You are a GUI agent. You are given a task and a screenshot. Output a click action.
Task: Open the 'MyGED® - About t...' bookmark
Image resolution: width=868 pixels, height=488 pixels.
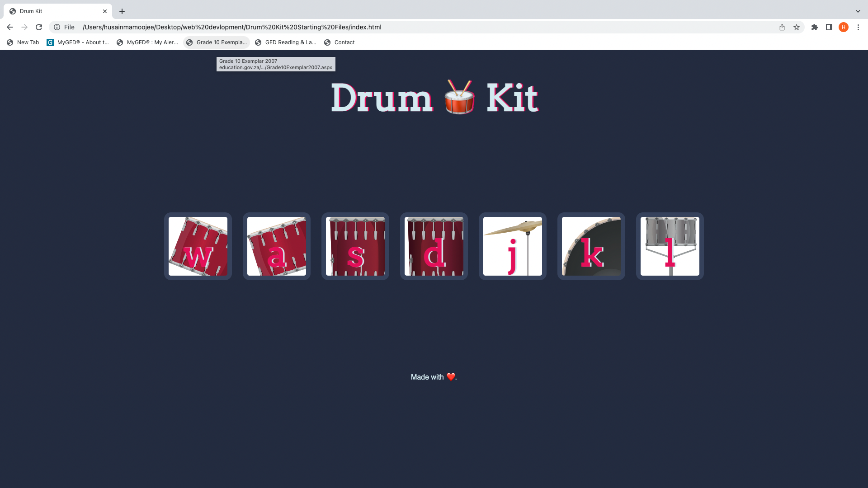tap(78, 42)
